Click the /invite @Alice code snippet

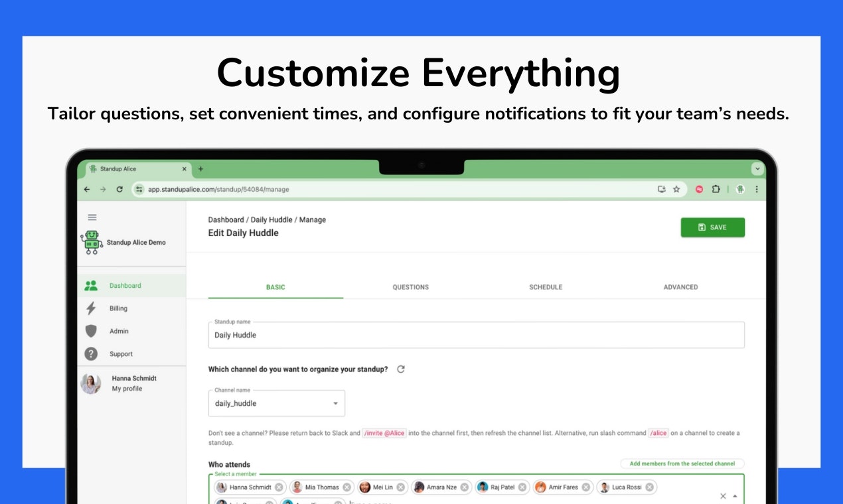pos(384,433)
